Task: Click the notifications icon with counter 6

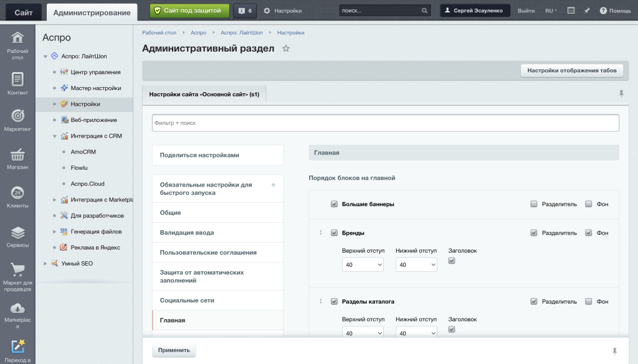Action: tap(246, 11)
